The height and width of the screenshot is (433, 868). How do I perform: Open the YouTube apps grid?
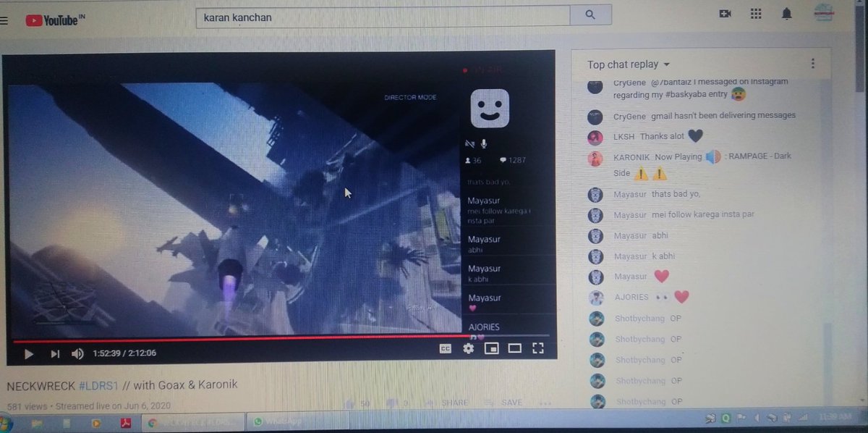click(x=756, y=14)
